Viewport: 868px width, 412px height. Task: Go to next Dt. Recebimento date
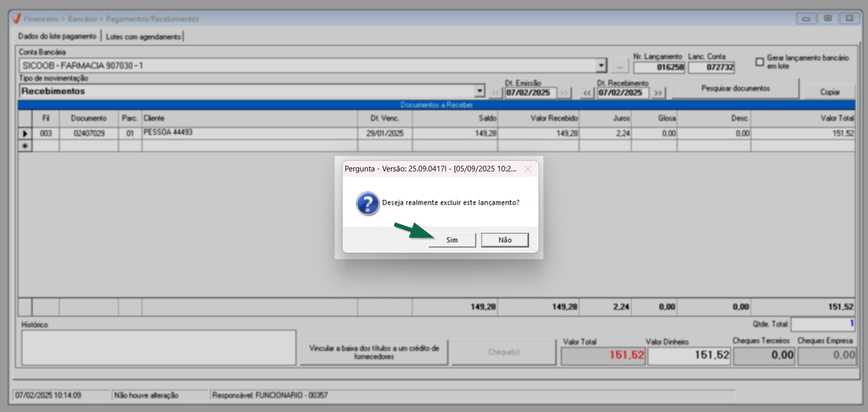click(658, 93)
